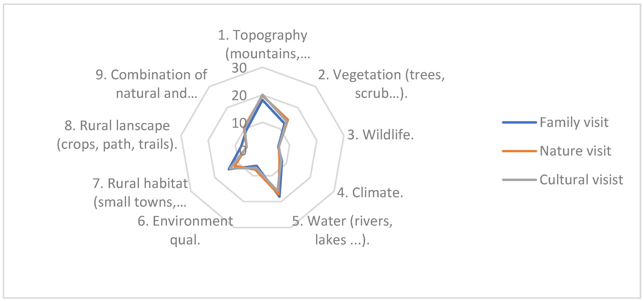This screenshot has height=301, width=644.
Task: Click the Cultural visist legend text
Action: point(581,180)
